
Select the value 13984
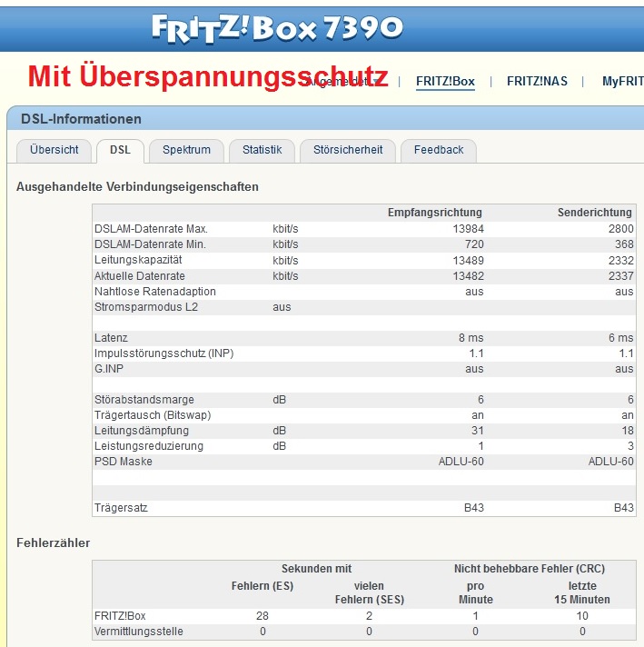click(x=469, y=229)
